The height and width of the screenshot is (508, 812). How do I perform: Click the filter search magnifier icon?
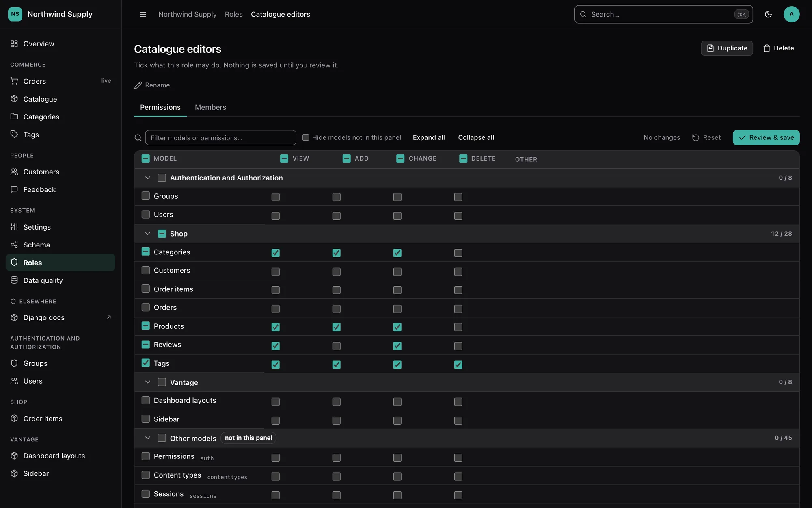(x=138, y=138)
